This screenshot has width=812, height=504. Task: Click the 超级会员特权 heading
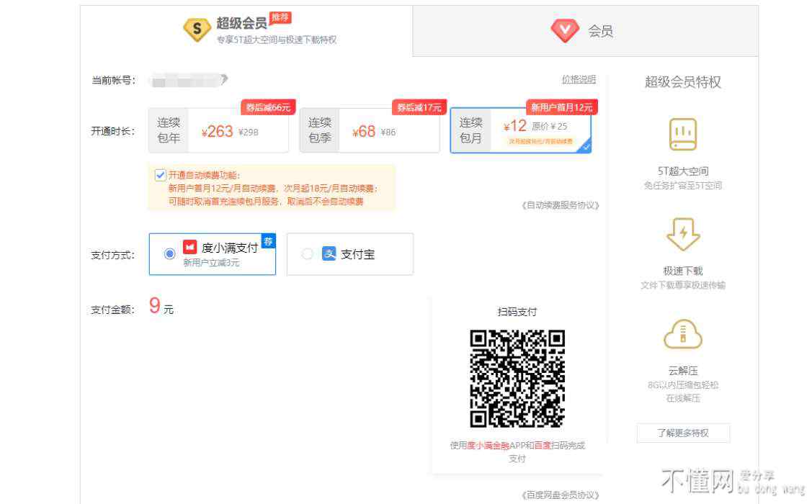682,82
